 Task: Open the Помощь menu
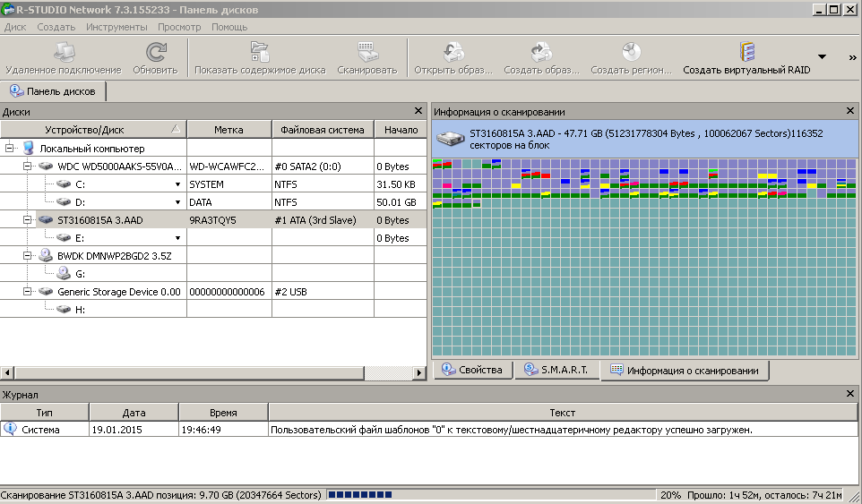tap(229, 27)
